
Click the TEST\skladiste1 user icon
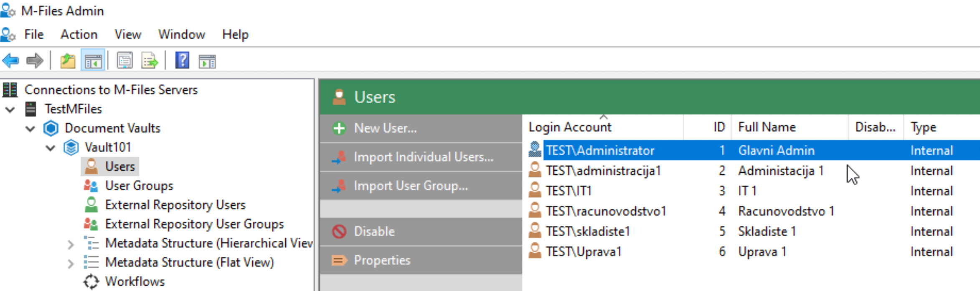point(535,231)
